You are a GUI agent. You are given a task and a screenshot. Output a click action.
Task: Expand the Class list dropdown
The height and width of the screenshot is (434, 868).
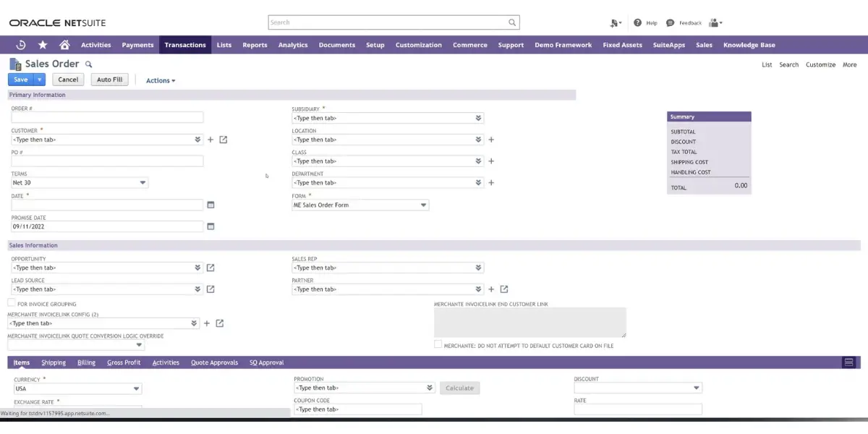tap(478, 161)
